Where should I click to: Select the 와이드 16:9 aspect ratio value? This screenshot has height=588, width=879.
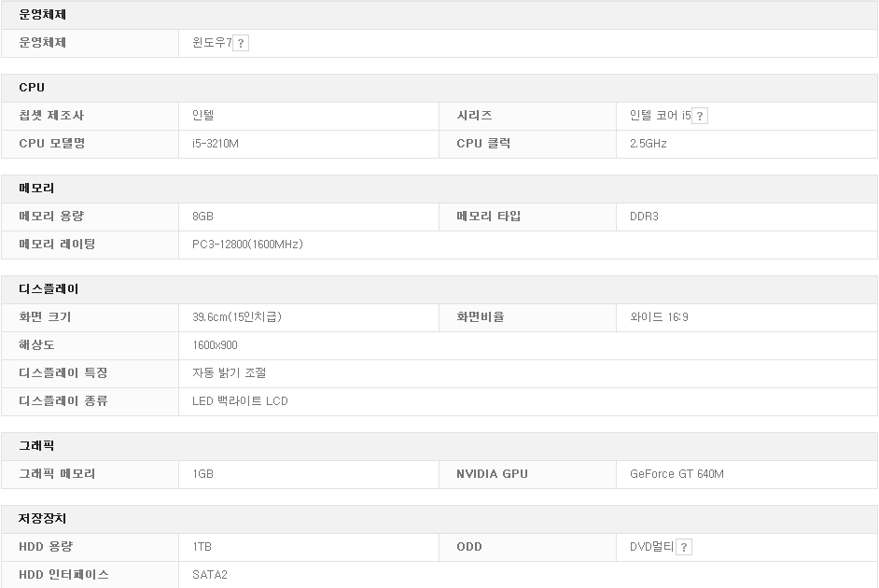[x=659, y=317]
